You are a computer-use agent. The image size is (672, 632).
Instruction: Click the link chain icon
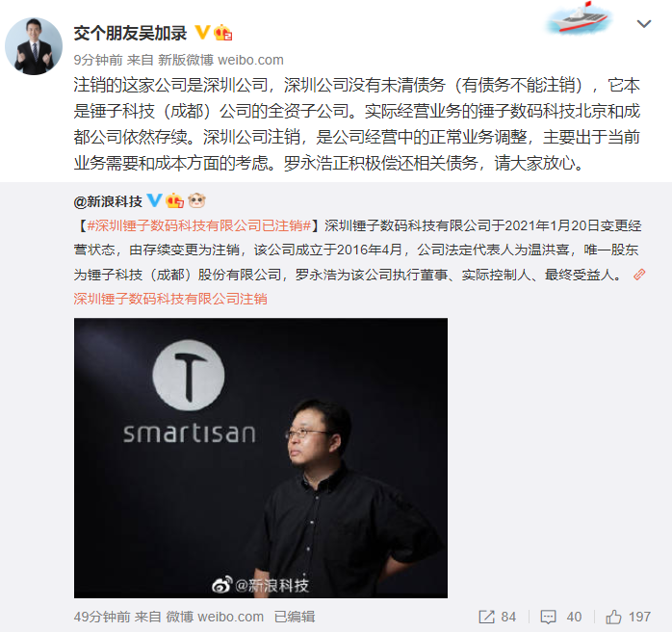pyautogui.click(x=639, y=275)
